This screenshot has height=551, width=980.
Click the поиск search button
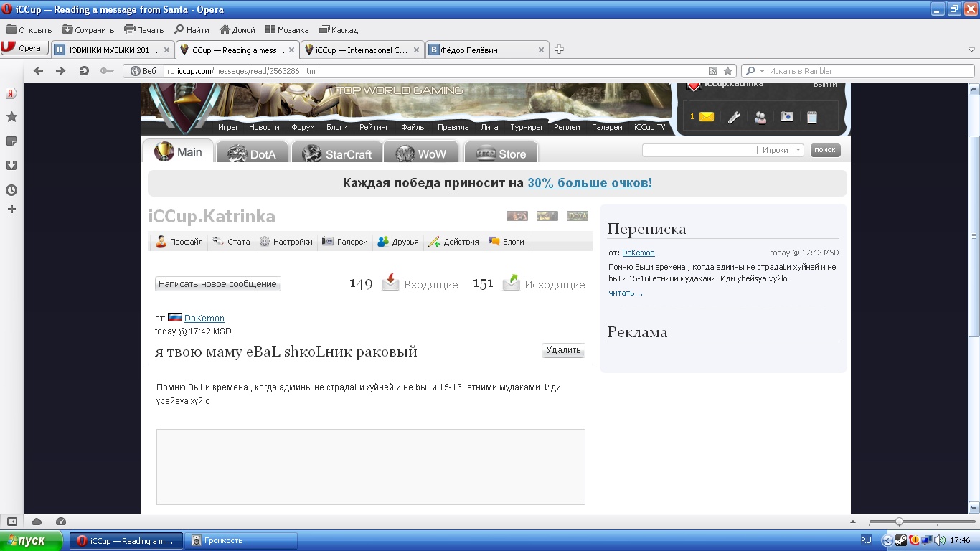(x=825, y=150)
